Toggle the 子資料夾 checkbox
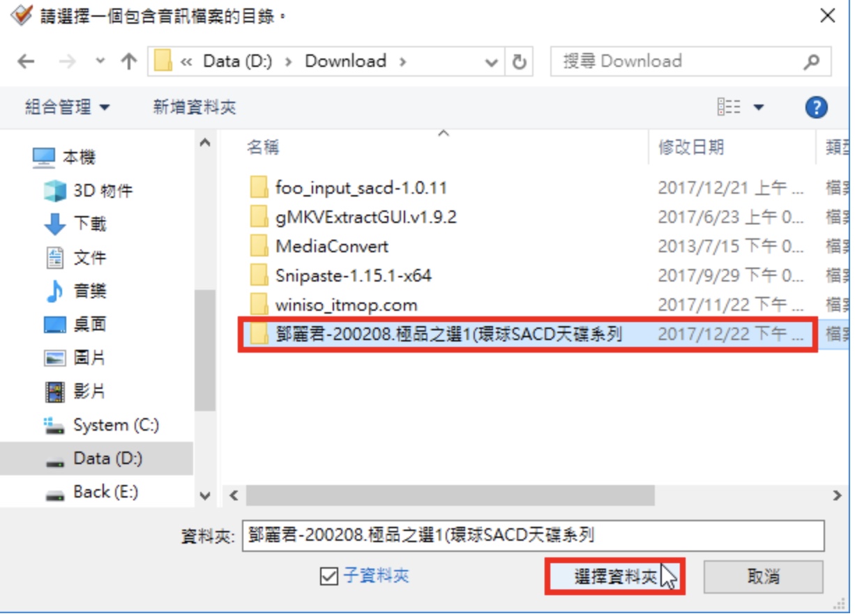 (x=328, y=576)
